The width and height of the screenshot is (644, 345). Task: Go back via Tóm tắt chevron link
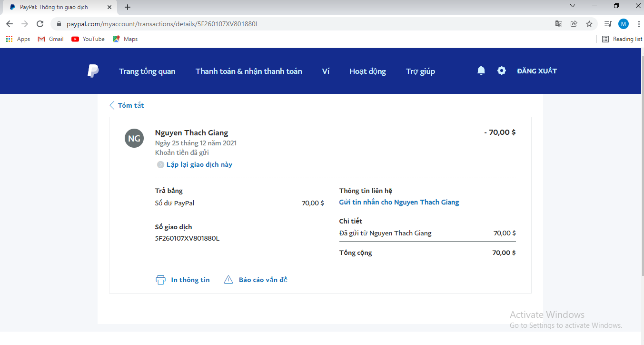pos(127,105)
